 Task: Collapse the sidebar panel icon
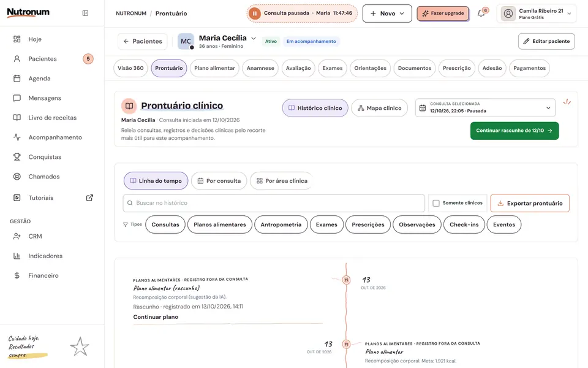point(85,13)
